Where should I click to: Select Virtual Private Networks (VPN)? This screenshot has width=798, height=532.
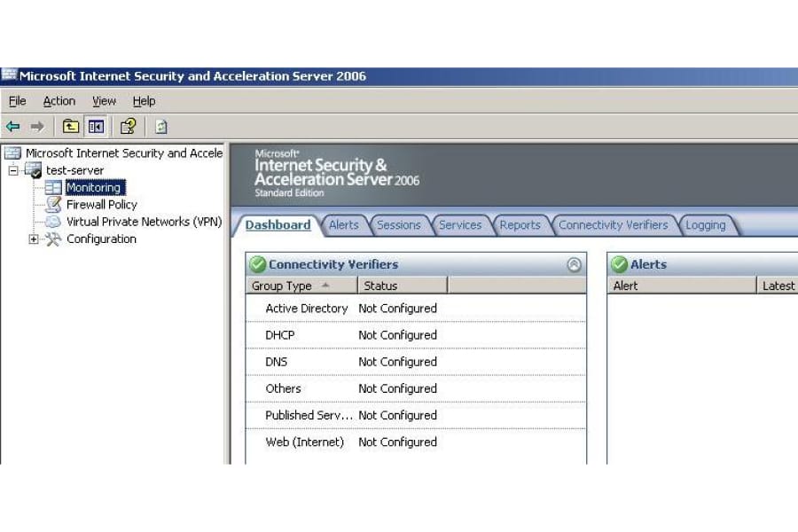click(143, 221)
